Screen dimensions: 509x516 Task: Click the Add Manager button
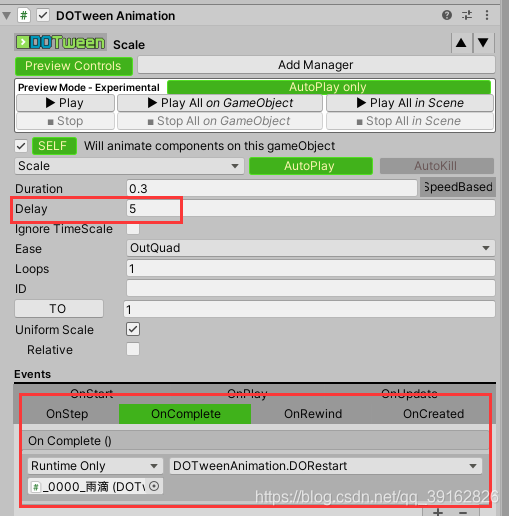click(316, 65)
